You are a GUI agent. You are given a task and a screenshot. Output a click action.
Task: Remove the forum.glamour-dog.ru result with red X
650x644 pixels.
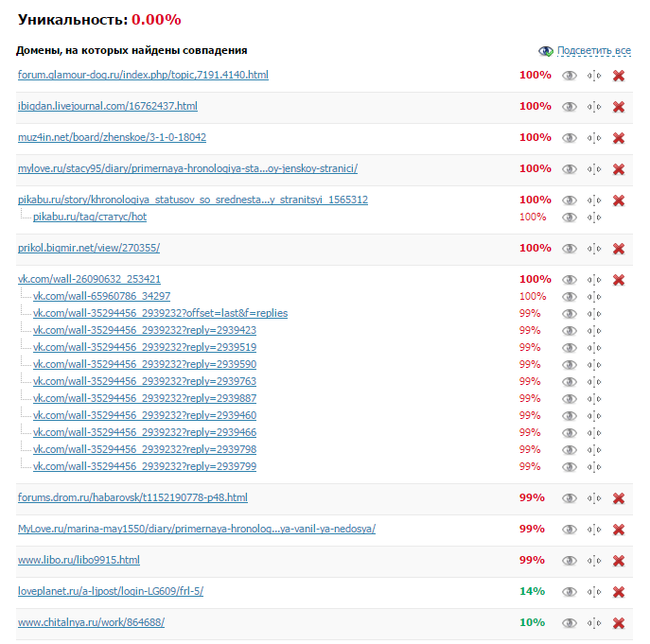pos(619,76)
